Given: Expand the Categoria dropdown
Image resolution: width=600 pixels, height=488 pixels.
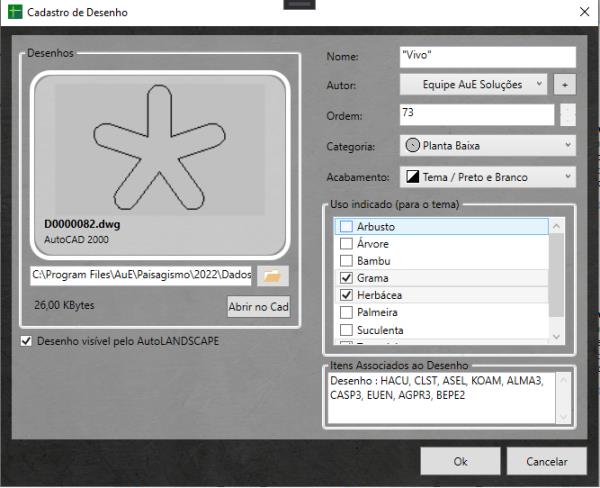Looking at the screenshot, I should pyautogui.click(x=488, y=146).
